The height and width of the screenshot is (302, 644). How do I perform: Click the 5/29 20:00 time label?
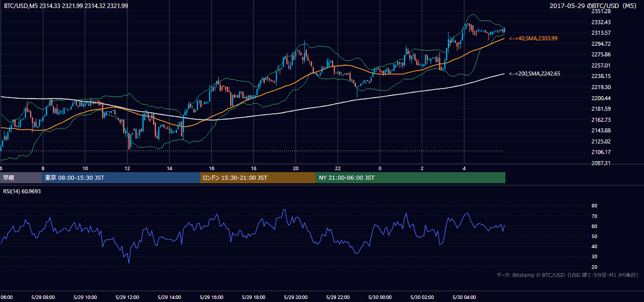[296, 297]
